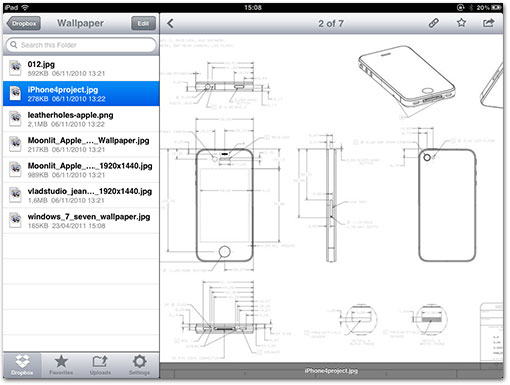Open the Settings gear tab
This screenshot has width=510, height=385.
pyautogui.click(x=139, y=365)
